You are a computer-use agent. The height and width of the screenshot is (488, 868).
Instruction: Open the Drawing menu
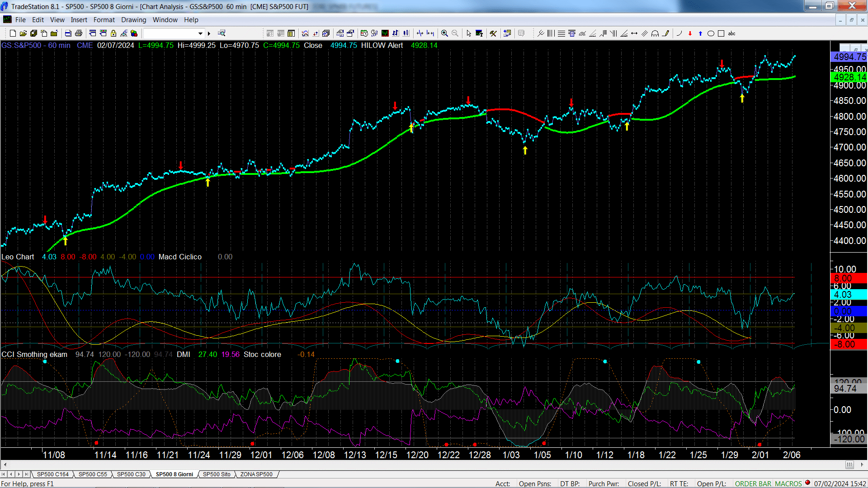134,20
